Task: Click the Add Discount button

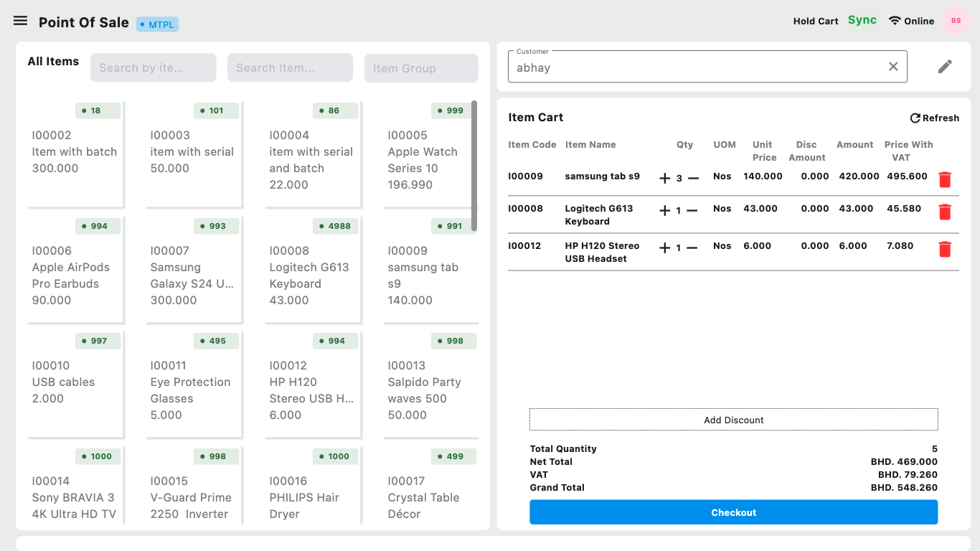Action: [733, 420]
